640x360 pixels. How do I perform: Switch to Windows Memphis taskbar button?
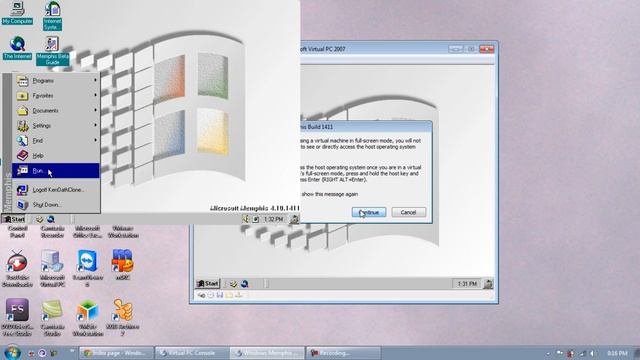pyautogui.click(x=267, y=353)
